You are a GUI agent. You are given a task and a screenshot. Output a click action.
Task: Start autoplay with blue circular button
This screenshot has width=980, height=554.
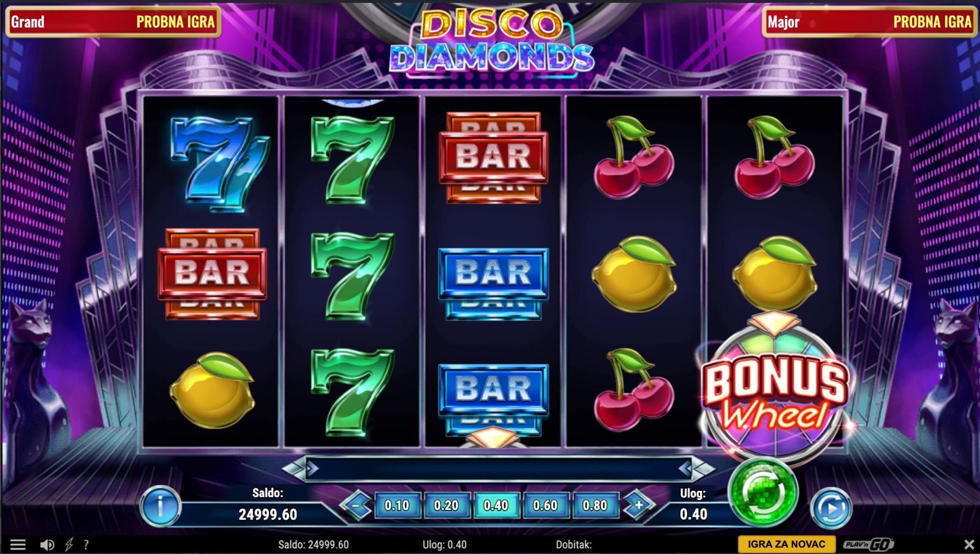pos(831,507)
